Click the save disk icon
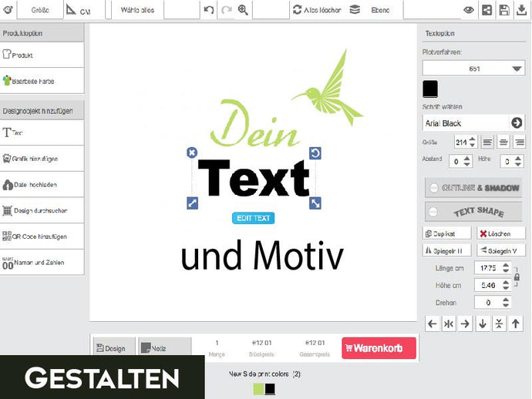This screenshot has height=399, width=532. point(504,10)
